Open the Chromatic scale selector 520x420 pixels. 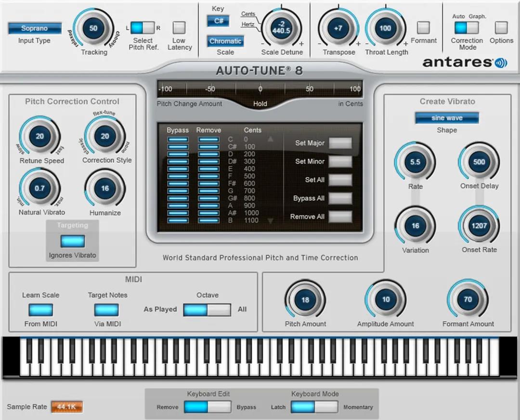225,41
